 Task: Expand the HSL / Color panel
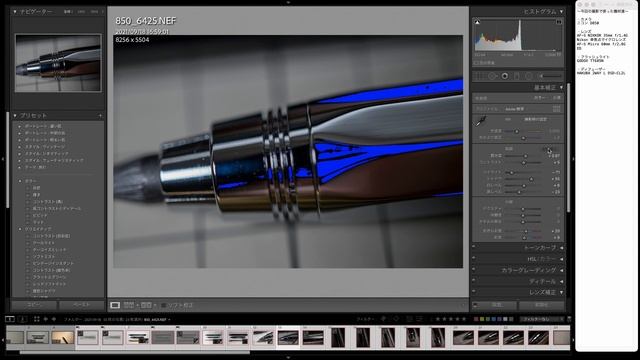pos(561,259)
